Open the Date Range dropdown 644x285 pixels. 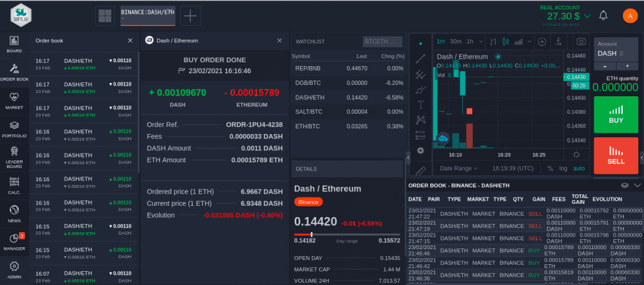pyautogui.click(x=458, y=169)
